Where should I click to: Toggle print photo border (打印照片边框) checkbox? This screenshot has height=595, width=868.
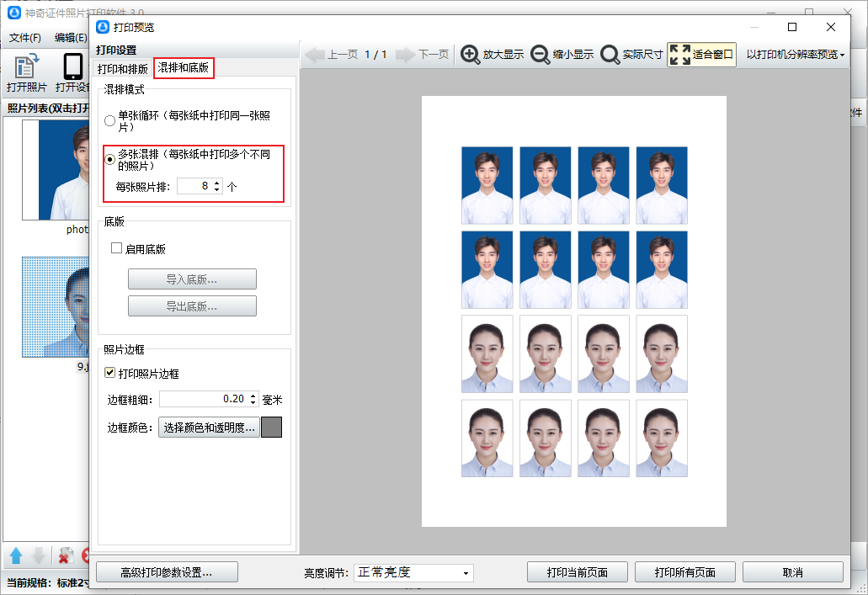pos(109,373)
